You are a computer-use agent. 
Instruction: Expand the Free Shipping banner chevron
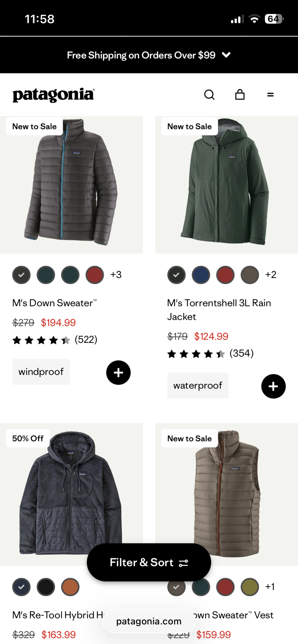click(226, 55)
